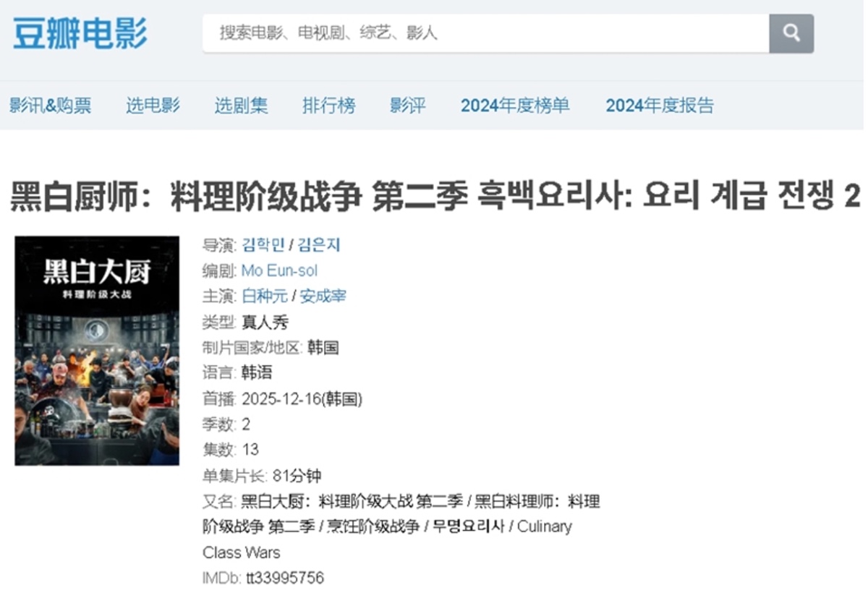868x598 pixels.
Task: Go to 影评 reviews page
Action: click(408, 106)
